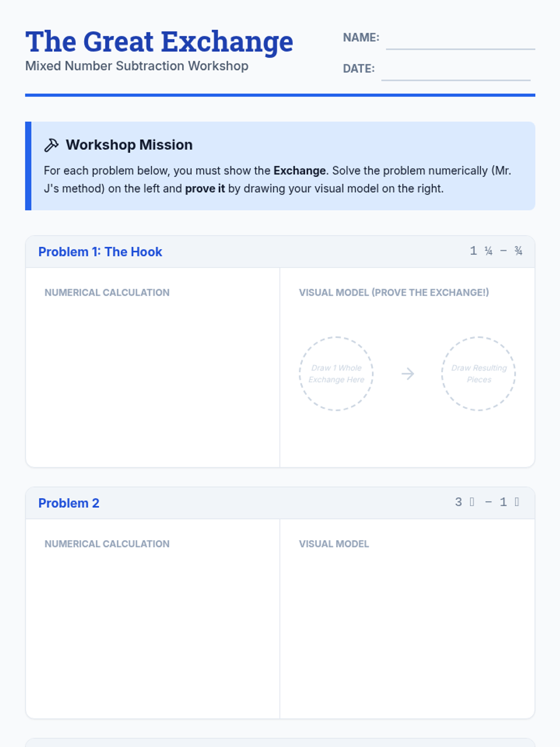
Task: Click the '1 ¼ − ¾' expression
Action: pyautogui.click(x=496, y=251)
